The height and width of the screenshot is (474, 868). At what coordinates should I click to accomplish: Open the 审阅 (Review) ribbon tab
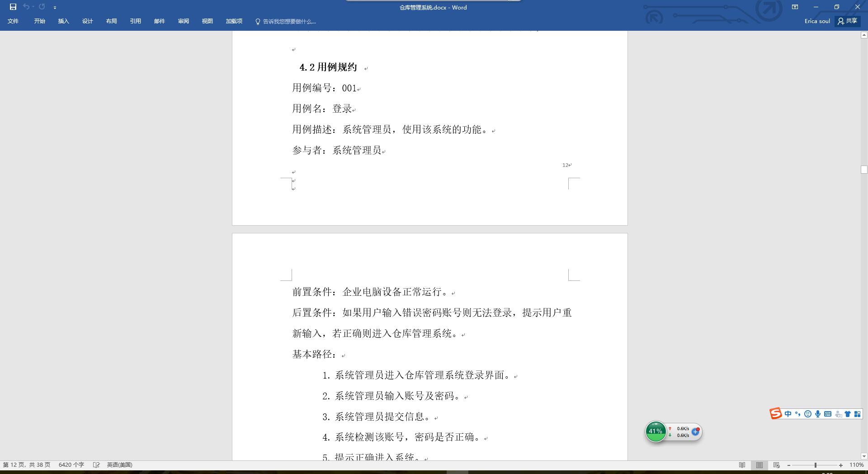184,21
